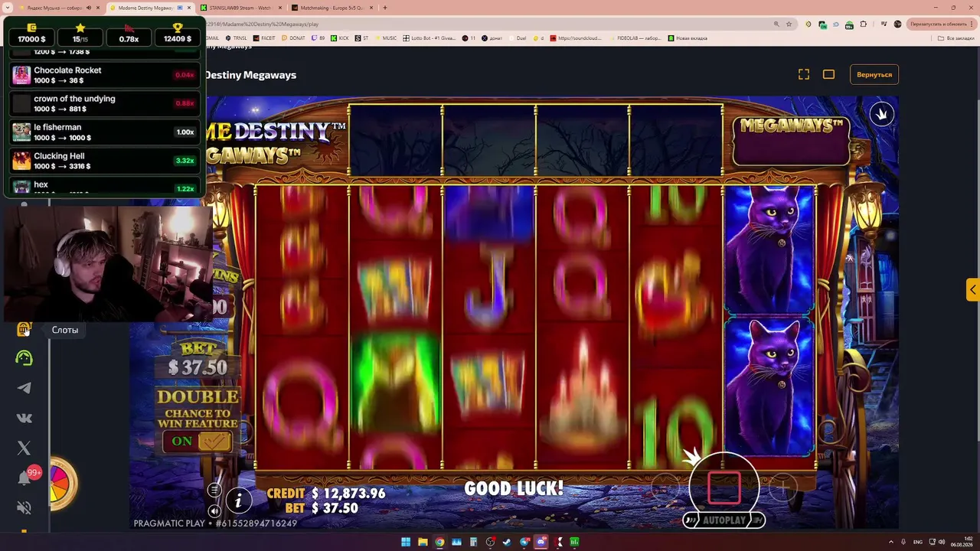Open File Explorer from the taskbar
Screen dimensions: 980x551
pos(423,543)
